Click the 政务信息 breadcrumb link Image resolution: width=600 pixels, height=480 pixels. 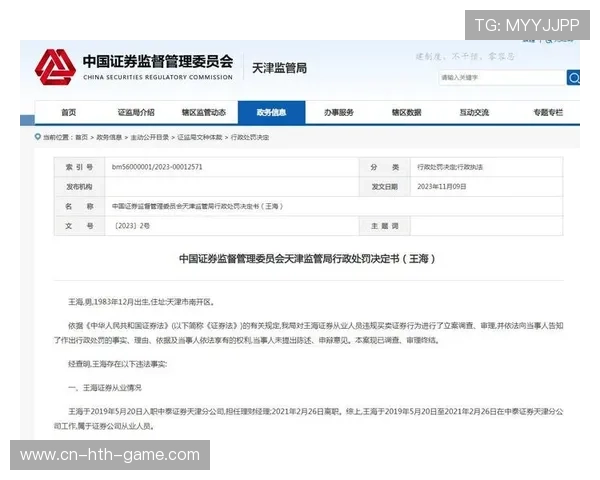click(109, 137)
